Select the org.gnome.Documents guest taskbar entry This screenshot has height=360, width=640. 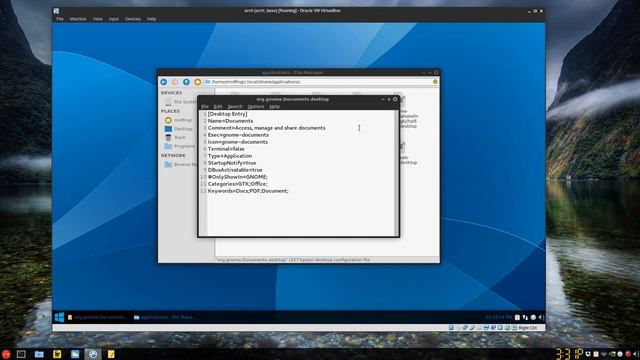pyautogui.click(x=98, y=317)
